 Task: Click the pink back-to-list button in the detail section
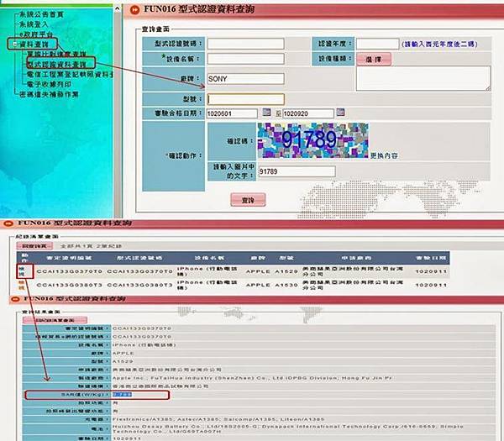pos(55,320)
